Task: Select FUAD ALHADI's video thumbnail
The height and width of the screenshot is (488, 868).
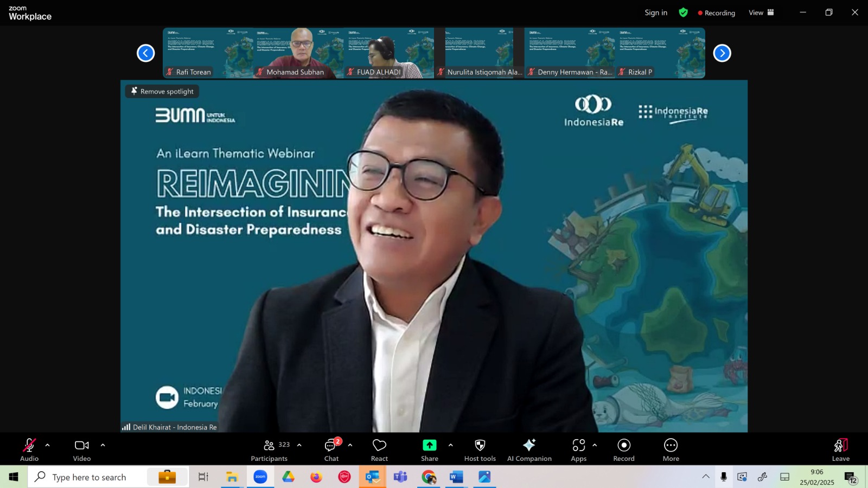Action: [x=389, y=53]
